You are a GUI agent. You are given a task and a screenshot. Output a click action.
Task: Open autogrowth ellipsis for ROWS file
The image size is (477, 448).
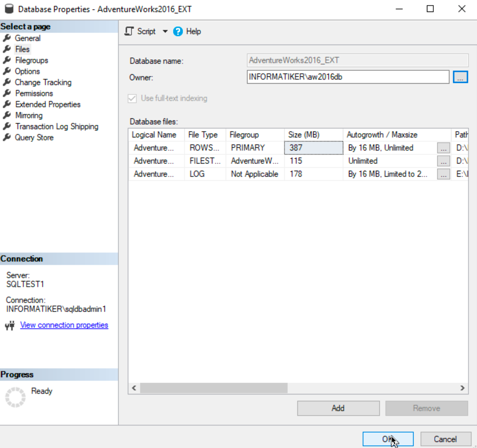[x=443, y=148]
